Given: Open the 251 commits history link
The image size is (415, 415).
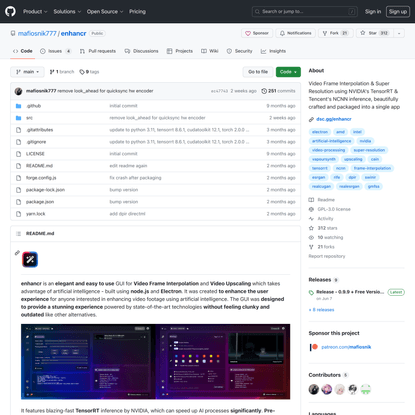Looking at the screenshot, I should click(278, 91).
